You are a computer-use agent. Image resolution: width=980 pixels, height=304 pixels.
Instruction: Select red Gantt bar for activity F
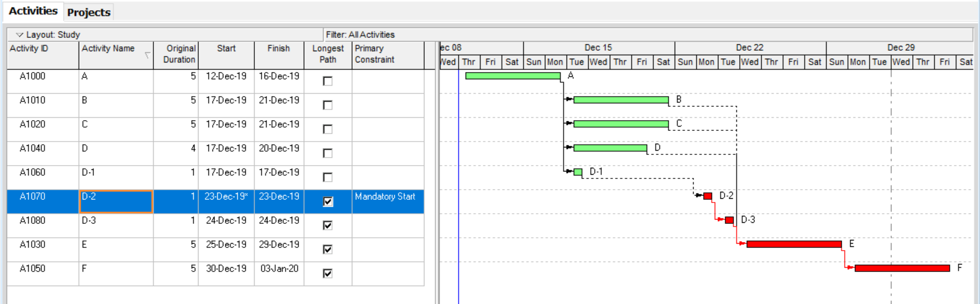pos(901,268)
